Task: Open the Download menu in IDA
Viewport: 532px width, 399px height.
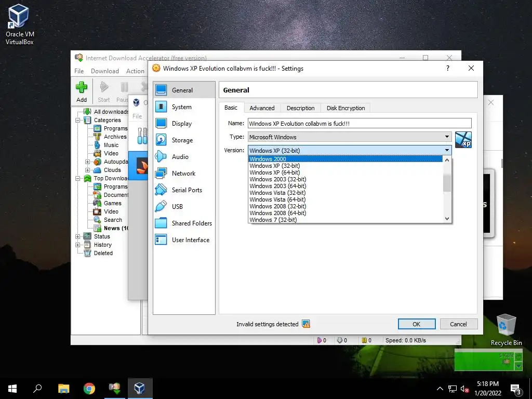Action: click(x=105, y=71)
